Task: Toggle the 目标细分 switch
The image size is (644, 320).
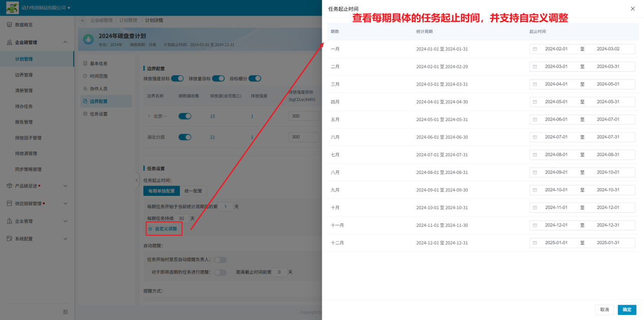Action: (x=255, y=78)
